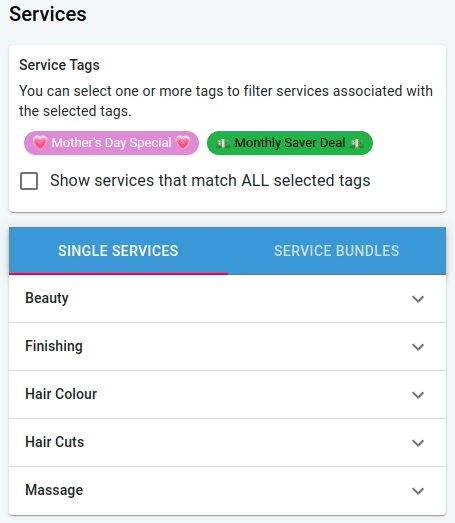Click the chevron arrow beside Hair Colour
The height and width of the screenshot is (523, 455).
[x=418, y=395]
